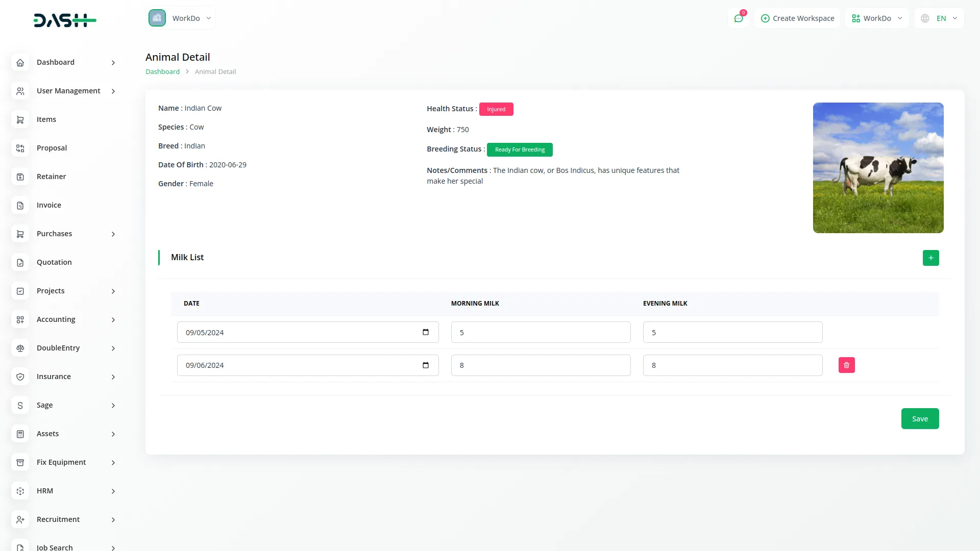
Task: Click the Save button
Action: click(x=920, y=419)
